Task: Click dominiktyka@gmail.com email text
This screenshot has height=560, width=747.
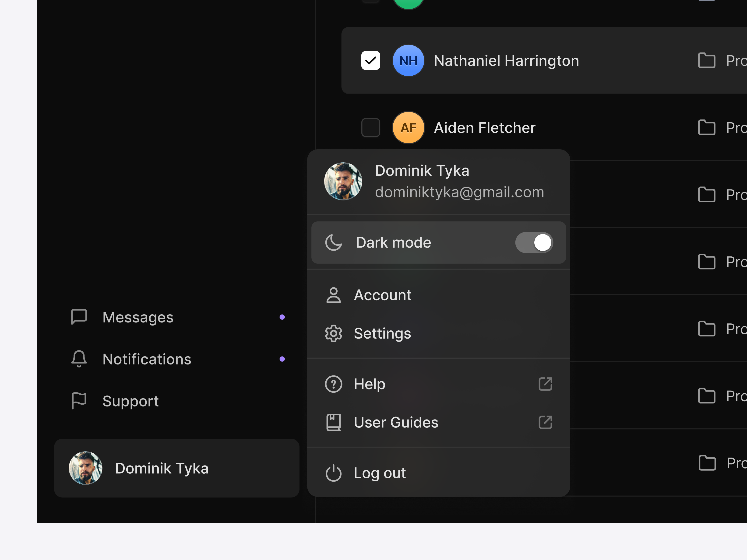Action: pos(459,192)
